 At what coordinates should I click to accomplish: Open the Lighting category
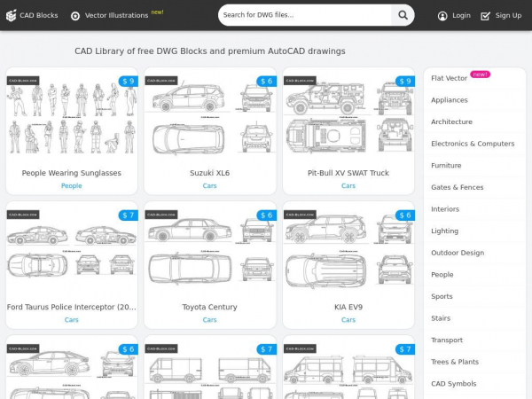pyautogui.click(x=444, y=231)
